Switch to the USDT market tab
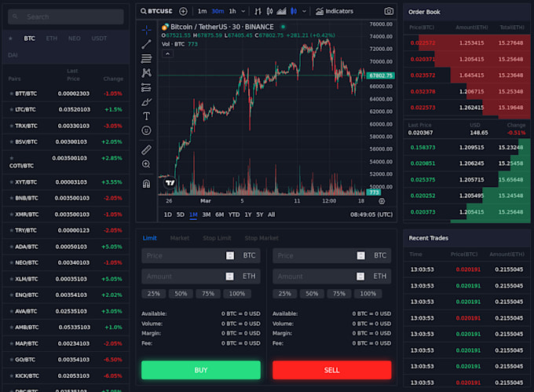 click(x=99, y=38)
